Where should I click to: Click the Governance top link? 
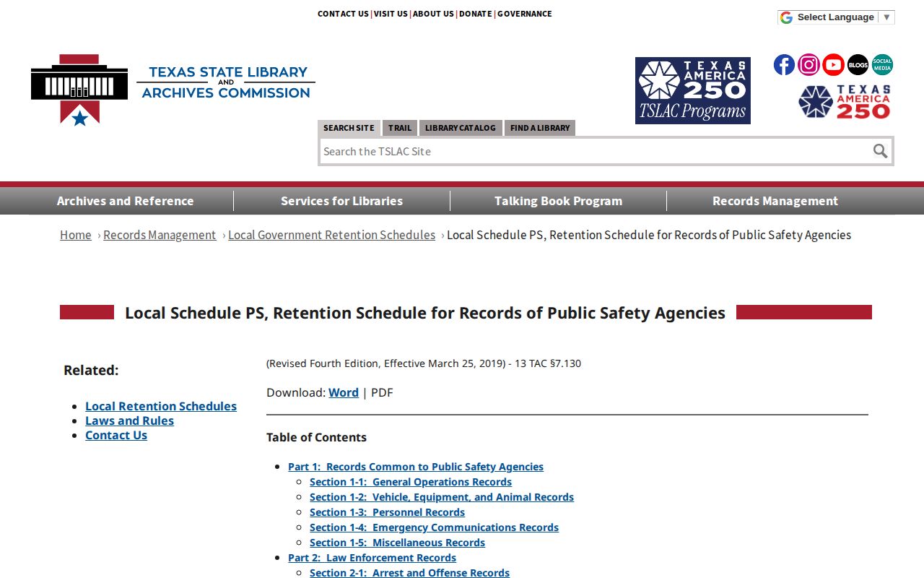[x=525, y=14]
